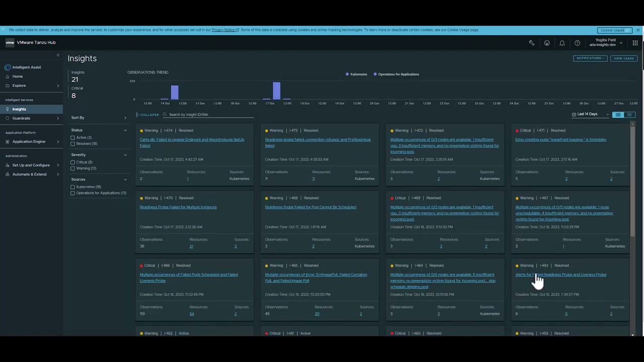Image resolution: width=644 pixels, height=362 pixels.
Task: Select the Home icon in sidebar
Action: point(7,76)
